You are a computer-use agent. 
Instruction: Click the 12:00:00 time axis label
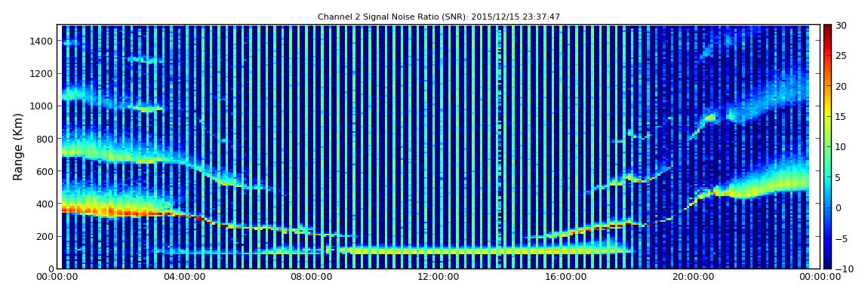click(x=439, y=277)
